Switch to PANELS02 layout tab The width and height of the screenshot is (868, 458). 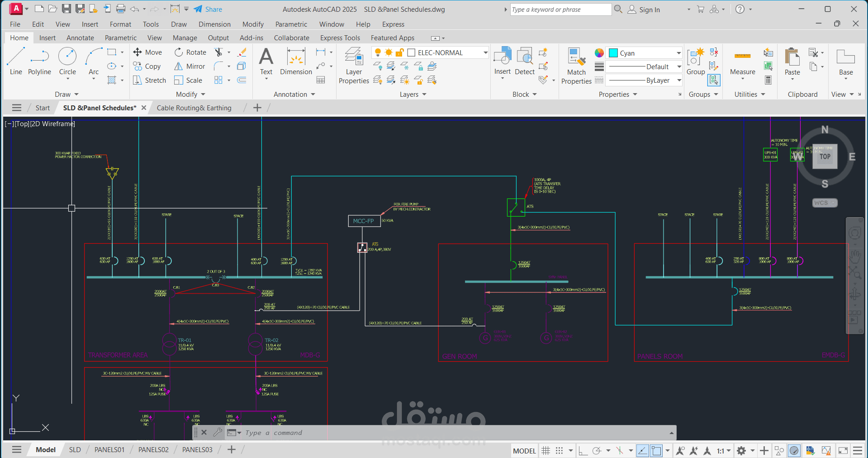(x=153, y=450)
